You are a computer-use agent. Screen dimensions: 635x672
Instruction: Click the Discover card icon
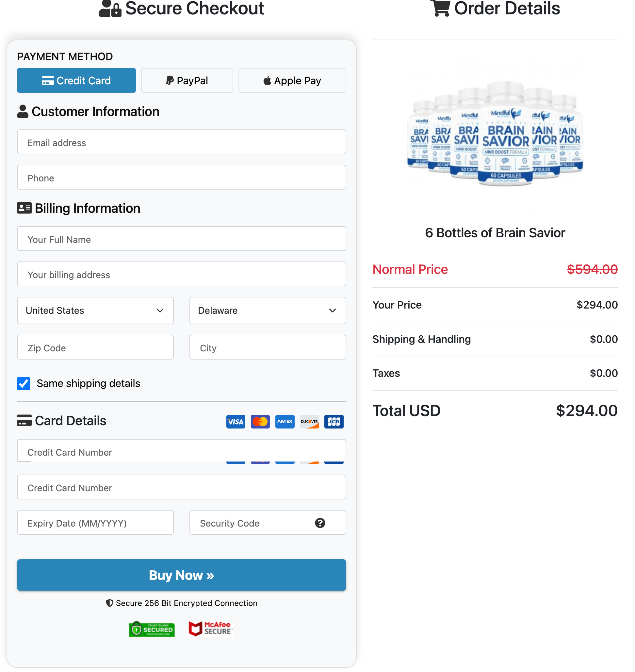[x=309, y=421]
